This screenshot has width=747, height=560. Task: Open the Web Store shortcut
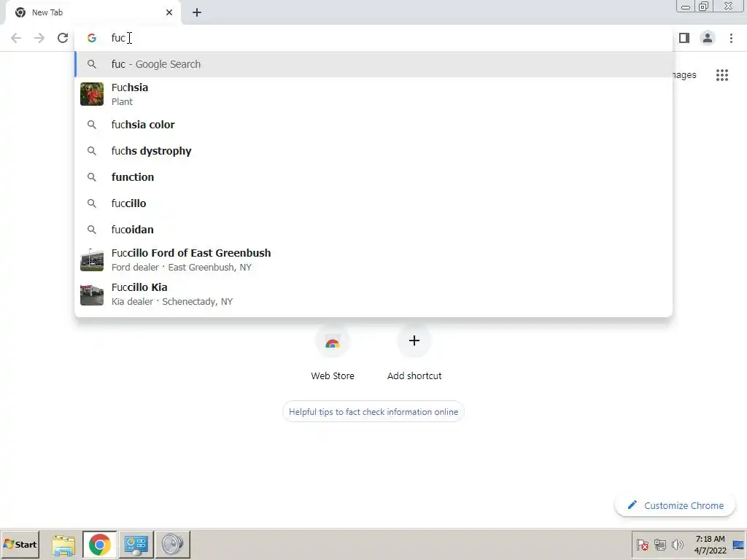[x=333, y=352]
